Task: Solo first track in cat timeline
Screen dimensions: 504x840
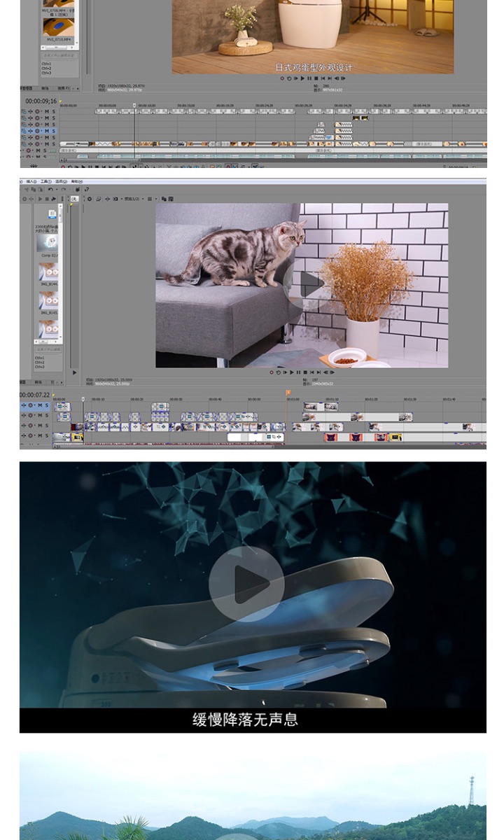Action: point(47,406)
